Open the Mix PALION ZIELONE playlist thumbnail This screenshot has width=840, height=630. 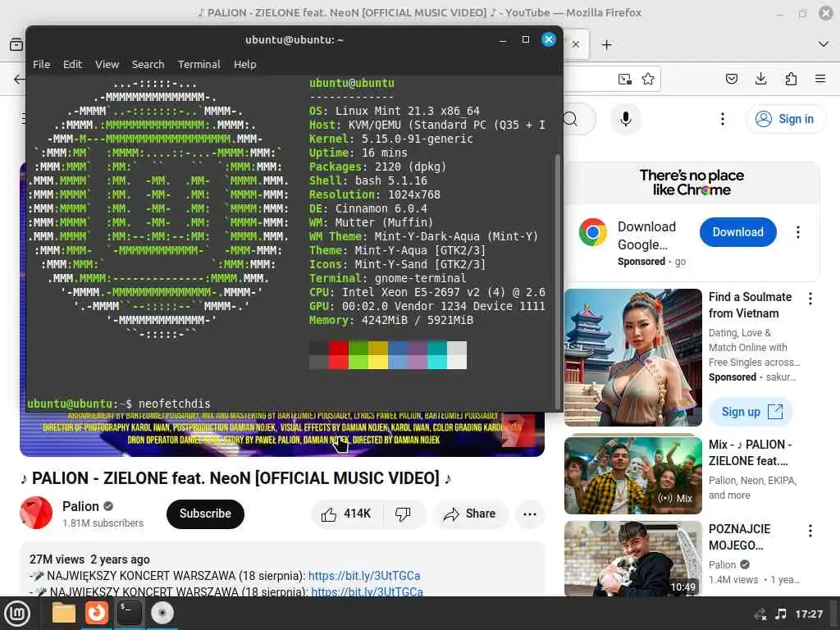coord(632,476)
